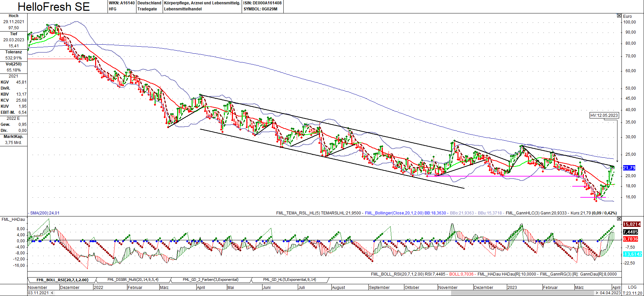
Task: Click the Juni month on the time axis
Action: click(267, 288)
